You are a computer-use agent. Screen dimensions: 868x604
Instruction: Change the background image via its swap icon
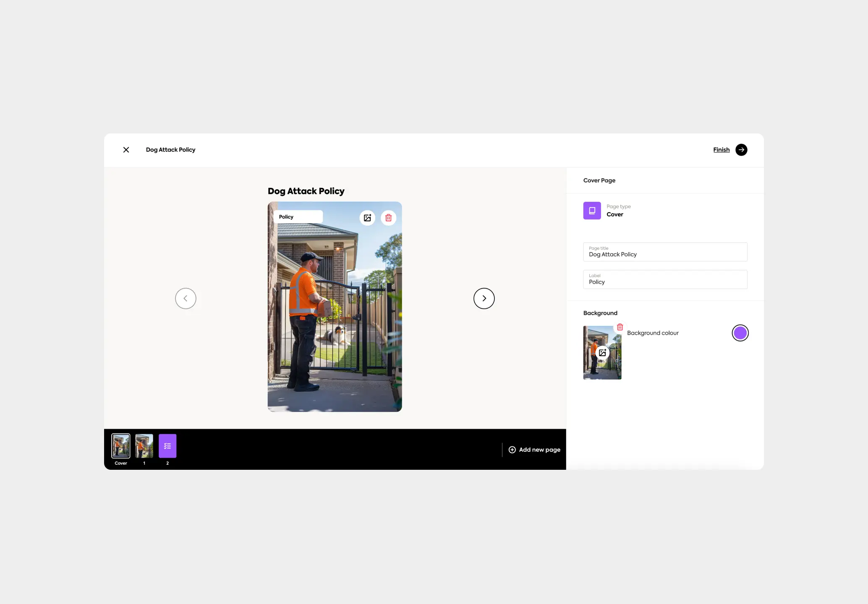point(602,352)
